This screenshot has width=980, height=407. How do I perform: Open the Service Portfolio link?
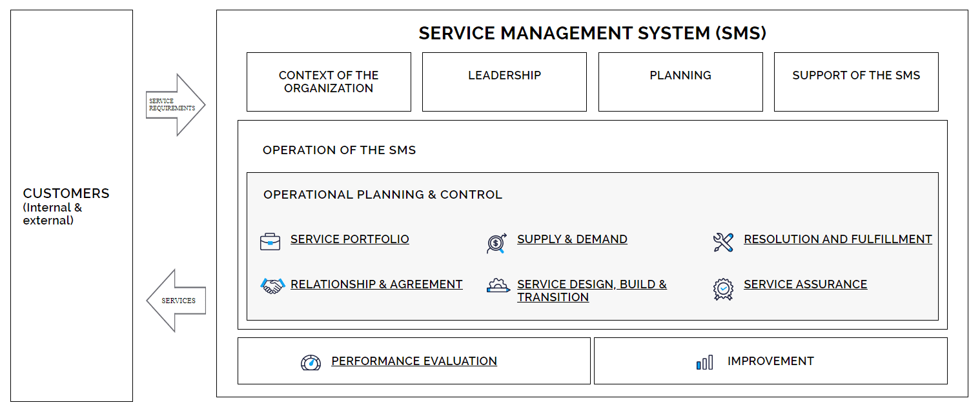click(349, 239)
